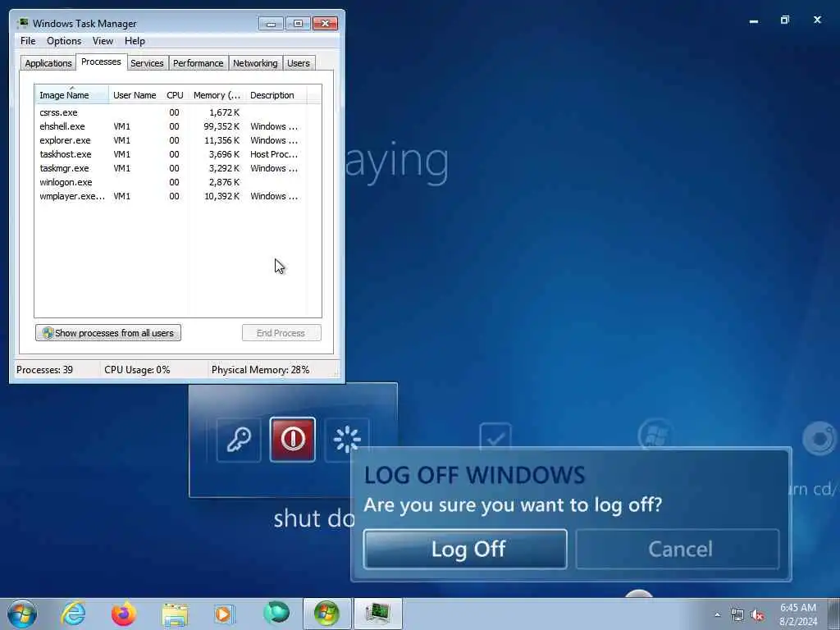This screenshot has height=630, width=840.
Task: Minimize the Media Center window
Action: [754, 21]
